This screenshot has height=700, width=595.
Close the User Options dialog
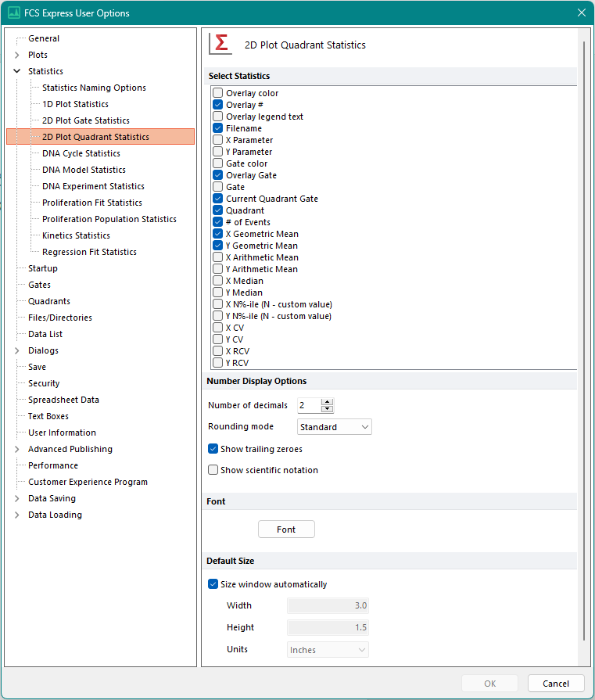coord(581,13)
